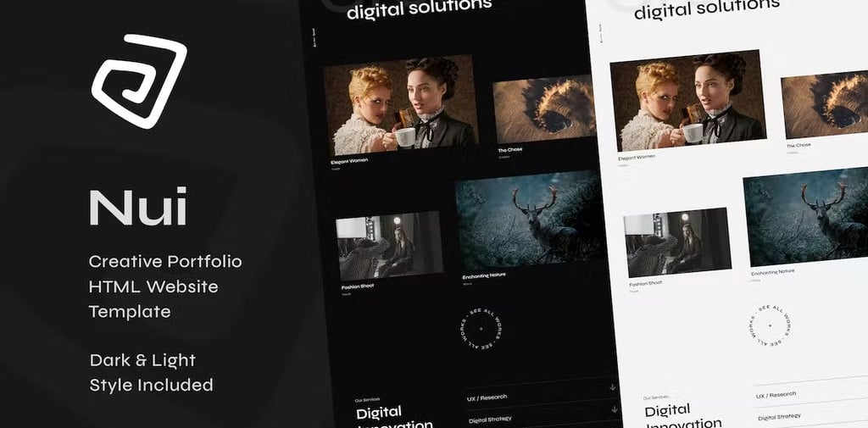Select Elegant Women title in dark mockup

(x=349, y=161)
